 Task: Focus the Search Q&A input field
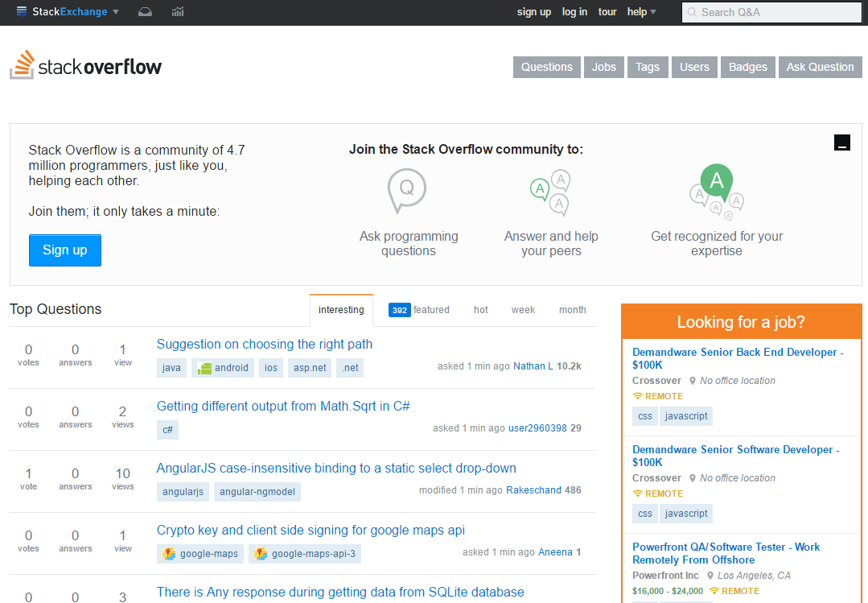(x=771, y=12)
